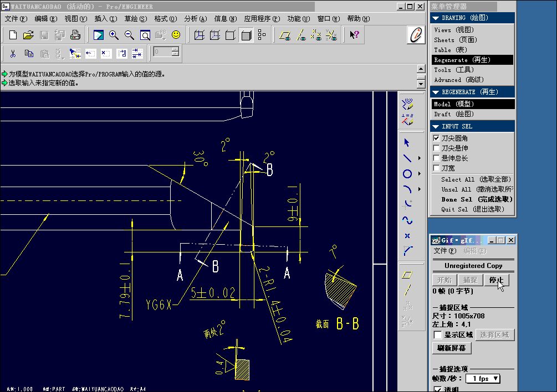Select the zoom in magnifier
This screenshot has height=392, width=557.
[114, 35]
